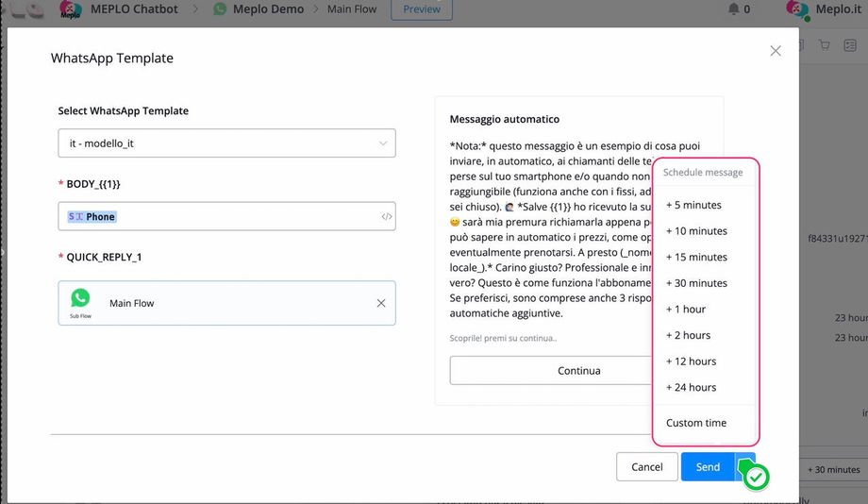Open the Preview button in header
The image size is (868, 504).
pyautogui.click(x=422, y=9)
